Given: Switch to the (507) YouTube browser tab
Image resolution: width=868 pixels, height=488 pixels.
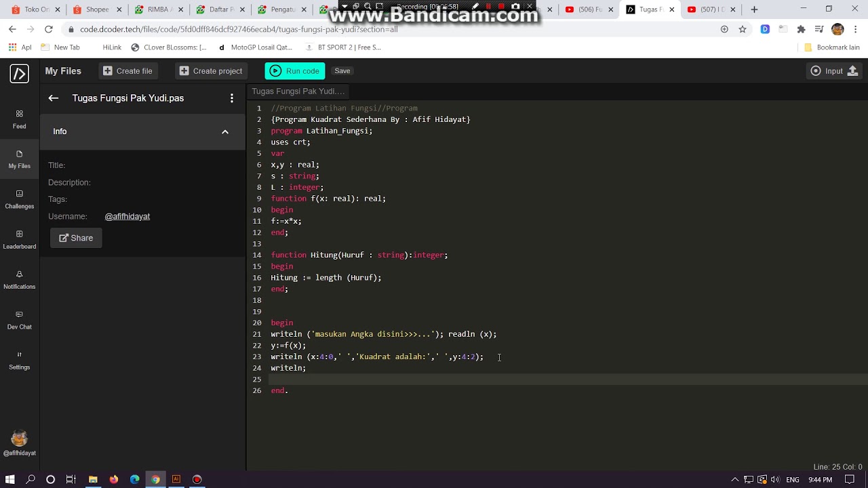Looking at the screenshot, I should [711, 9].
